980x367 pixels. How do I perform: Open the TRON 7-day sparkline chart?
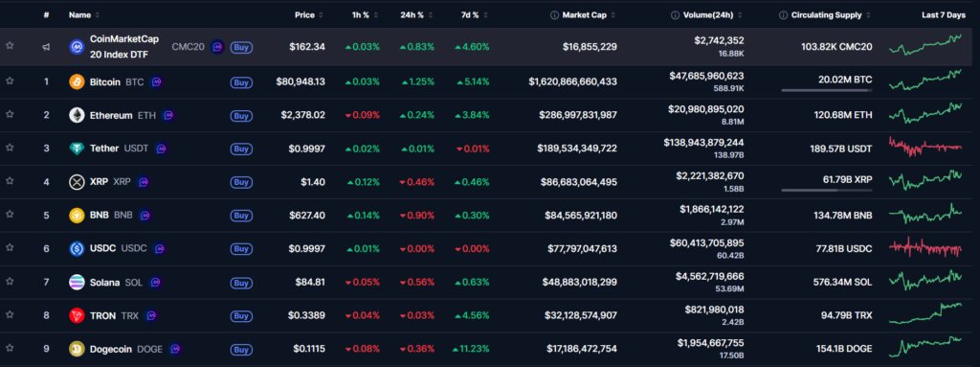coord(925,313)
